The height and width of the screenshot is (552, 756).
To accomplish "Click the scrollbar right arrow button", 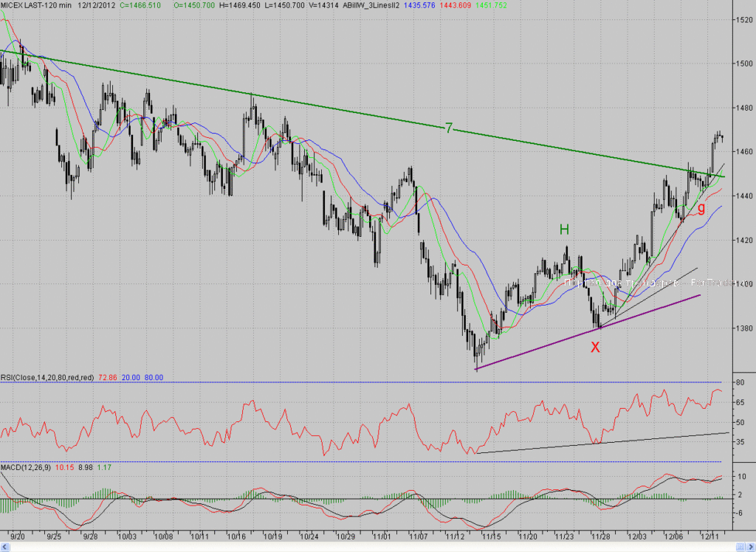I will tap(751, 547).
